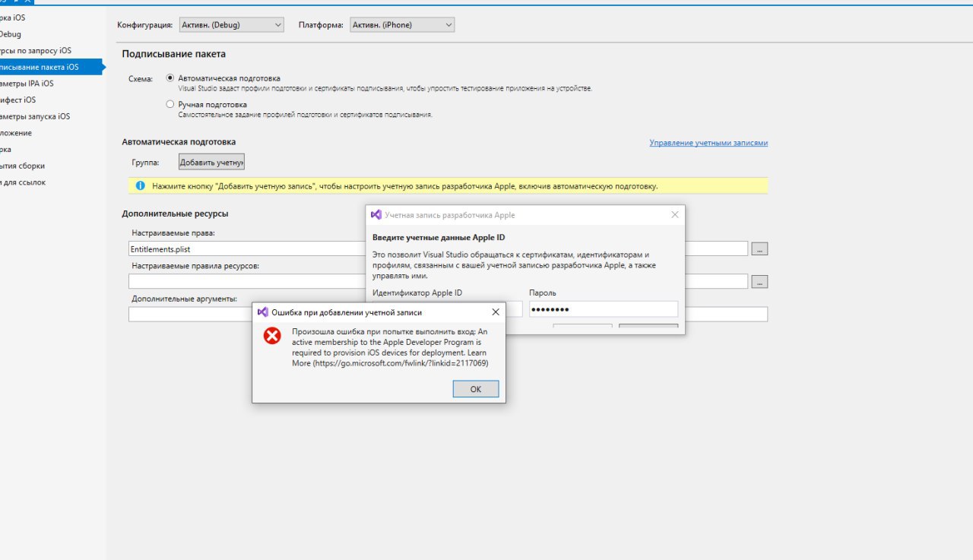Open the Debug tab in sidebar

tap(11, 34)
